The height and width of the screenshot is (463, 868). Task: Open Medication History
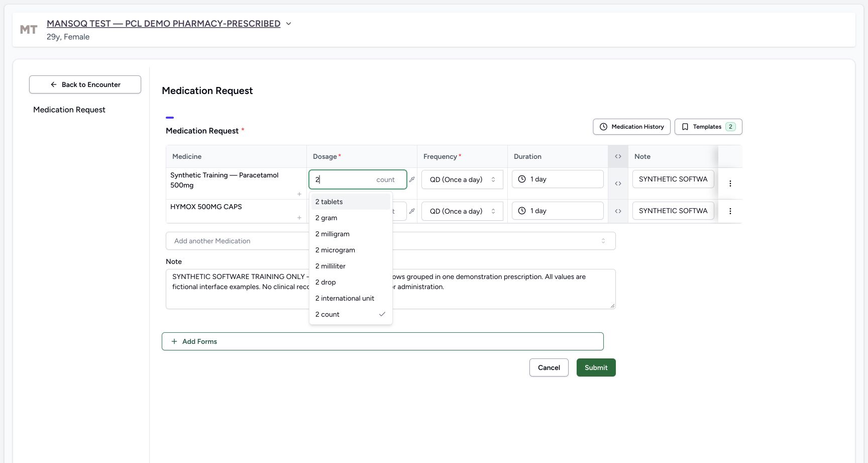click(x=632, y=127)
